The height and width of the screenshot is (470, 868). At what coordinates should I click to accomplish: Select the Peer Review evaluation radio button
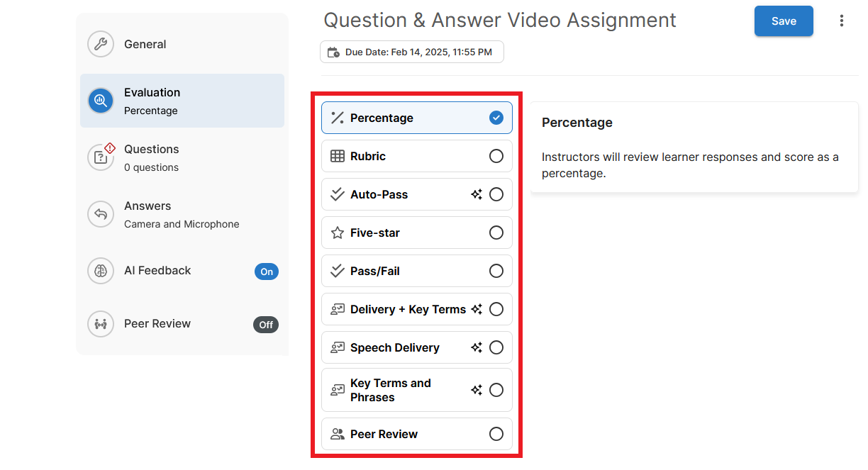point(496,434)
